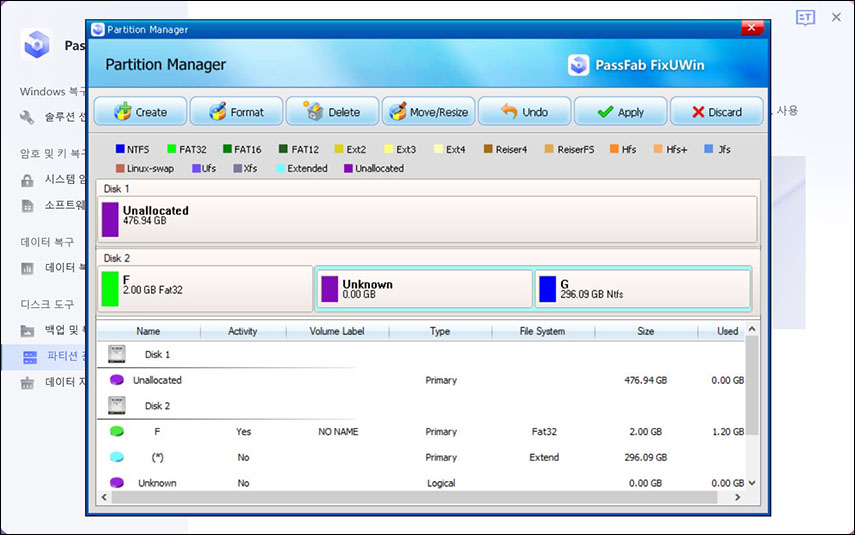The width and height of the screenshot is (855, 535).
Task: Select the purple Unallocated row icon
Action: pyautogui.click(x=117, y=380)
